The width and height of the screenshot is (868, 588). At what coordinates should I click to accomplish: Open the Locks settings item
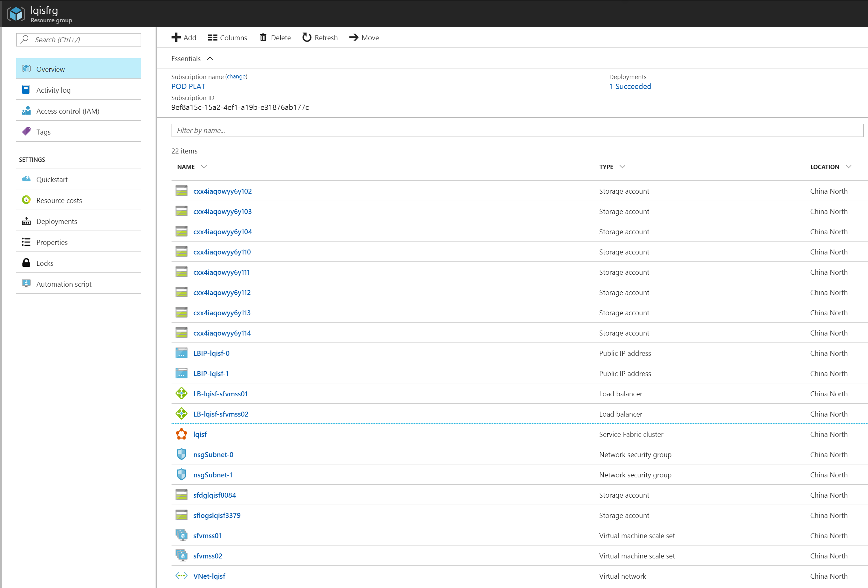click(x=45, y=263)
